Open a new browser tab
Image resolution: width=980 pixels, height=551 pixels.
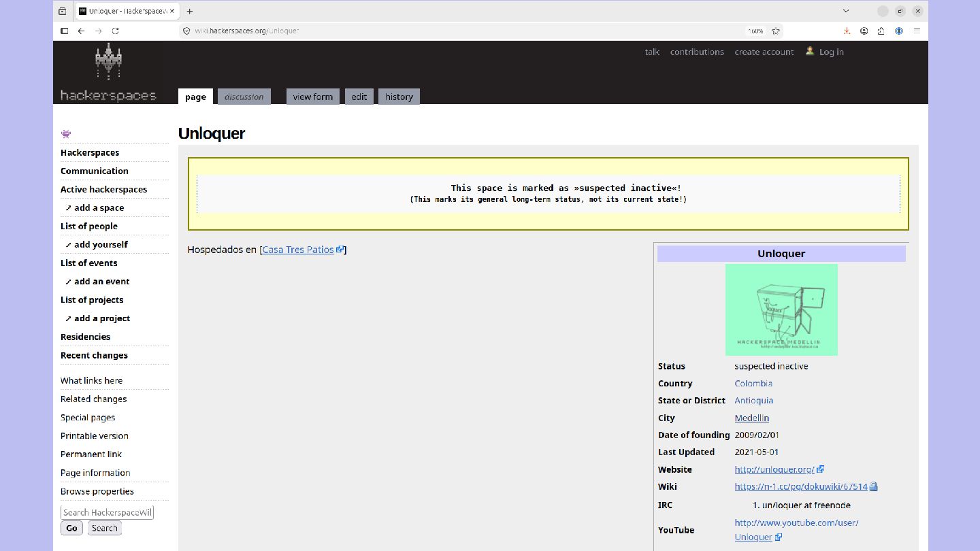pos(190,11)
